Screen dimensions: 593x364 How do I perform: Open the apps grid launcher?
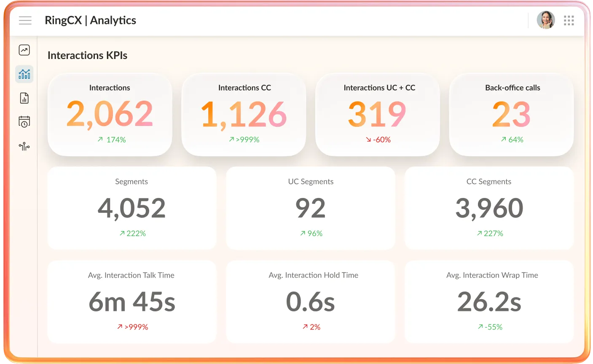[569, 20]
